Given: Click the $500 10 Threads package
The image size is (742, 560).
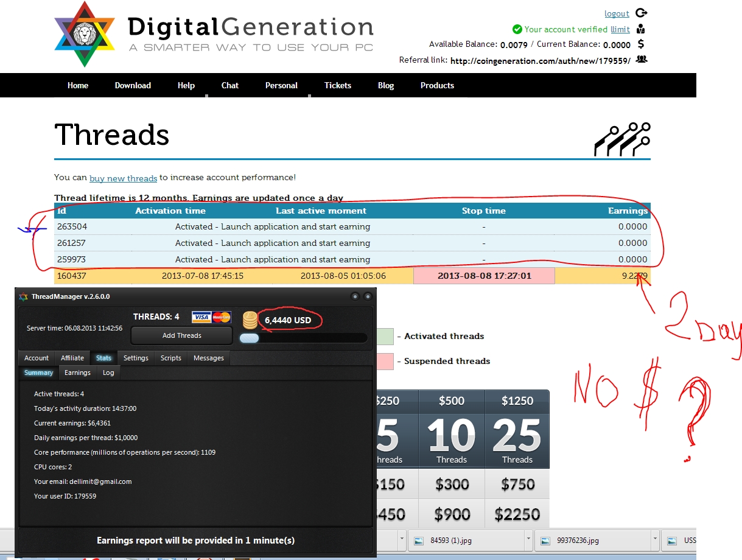Looking at the screenshot, I should point(452,430).
